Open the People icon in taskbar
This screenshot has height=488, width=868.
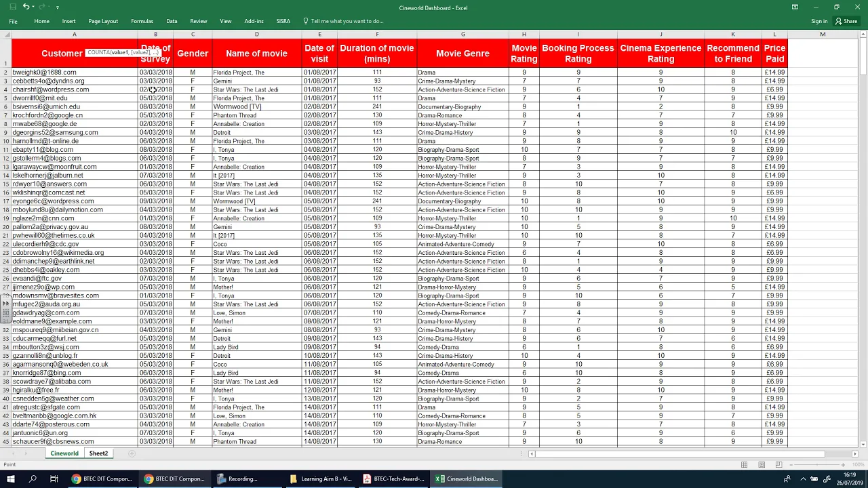tap(787, 479)
